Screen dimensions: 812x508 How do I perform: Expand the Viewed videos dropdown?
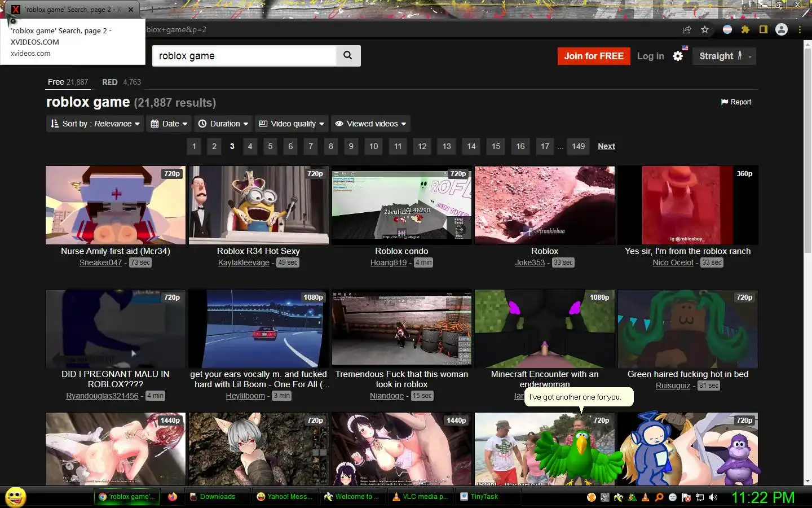370,124
